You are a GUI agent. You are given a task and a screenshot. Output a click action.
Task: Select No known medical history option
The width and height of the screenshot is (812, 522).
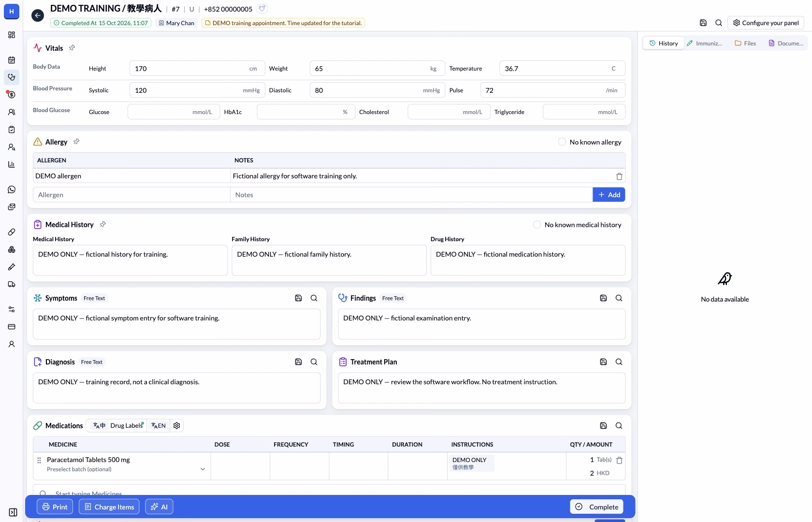click(537, 225)
